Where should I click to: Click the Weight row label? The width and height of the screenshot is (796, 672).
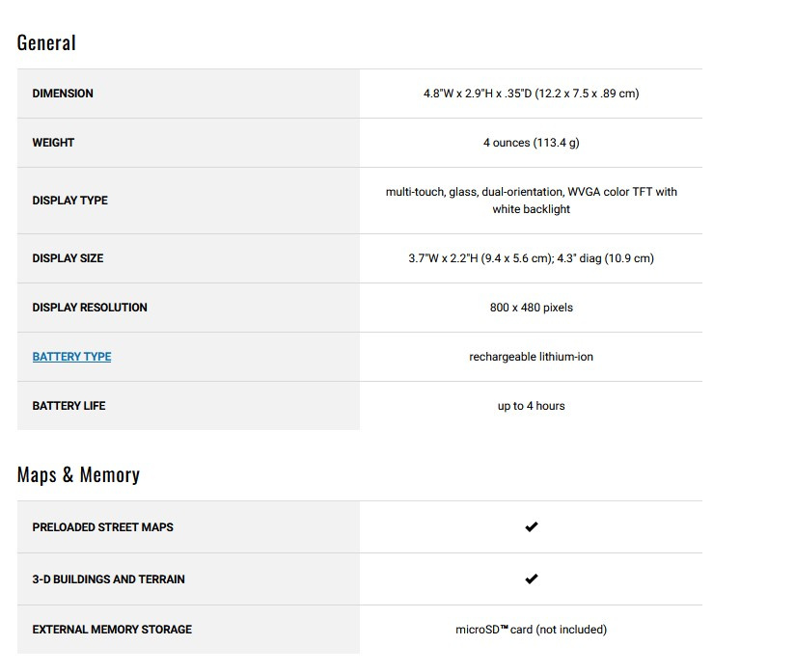click(x=53, y=143)
